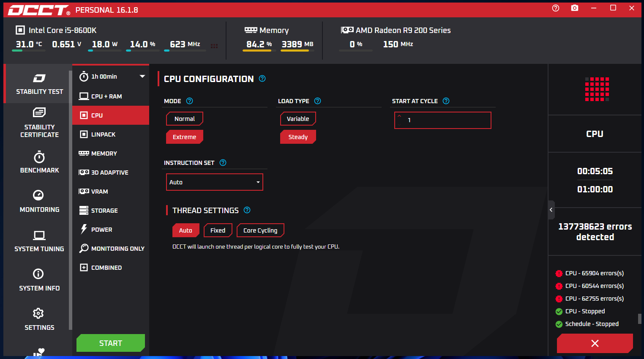Switch Mode to Normal

point(185,118)
